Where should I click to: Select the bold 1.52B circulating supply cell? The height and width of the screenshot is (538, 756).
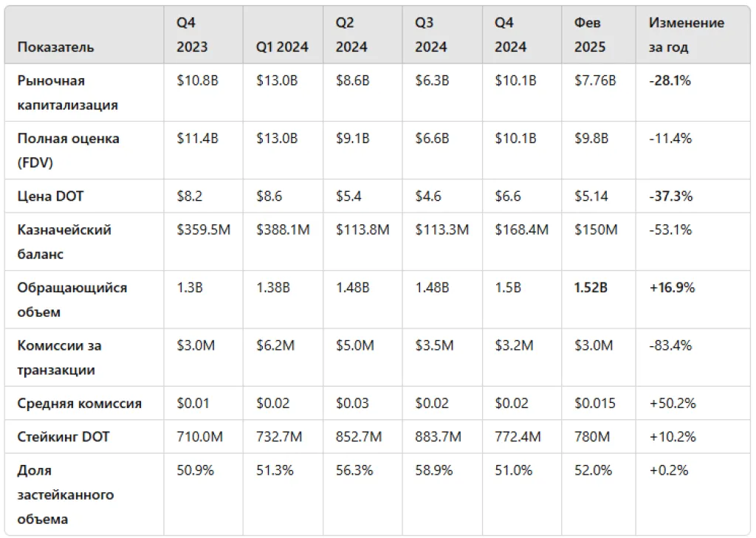591,288
